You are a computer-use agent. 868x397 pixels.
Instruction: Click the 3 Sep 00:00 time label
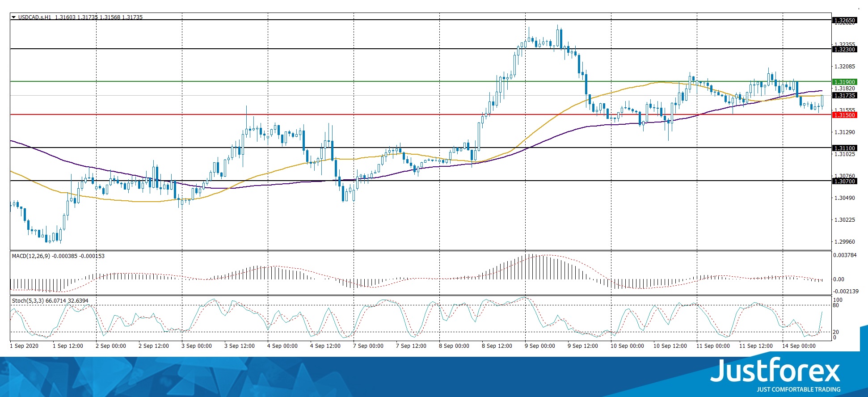coord(197,346)
